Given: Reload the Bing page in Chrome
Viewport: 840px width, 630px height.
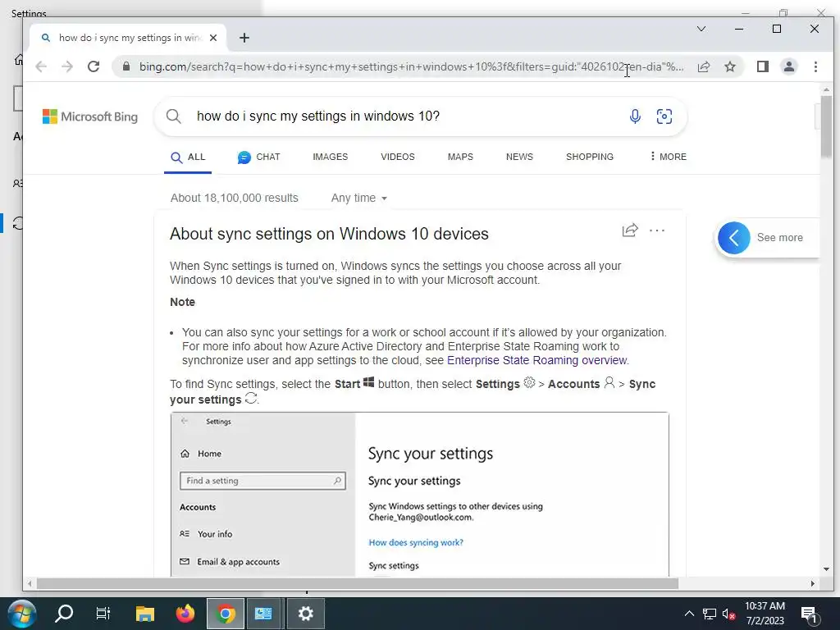Looking at the screenshot, I should click(94, 66).
